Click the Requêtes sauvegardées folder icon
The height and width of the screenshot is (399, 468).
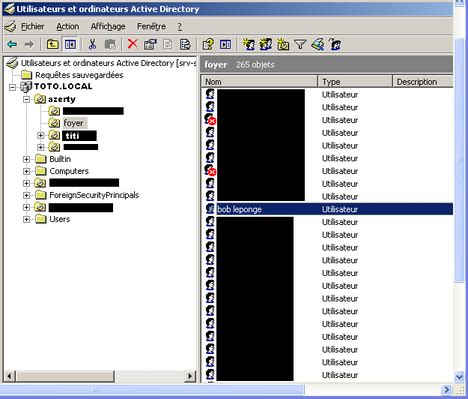click(x=26, y=75)
